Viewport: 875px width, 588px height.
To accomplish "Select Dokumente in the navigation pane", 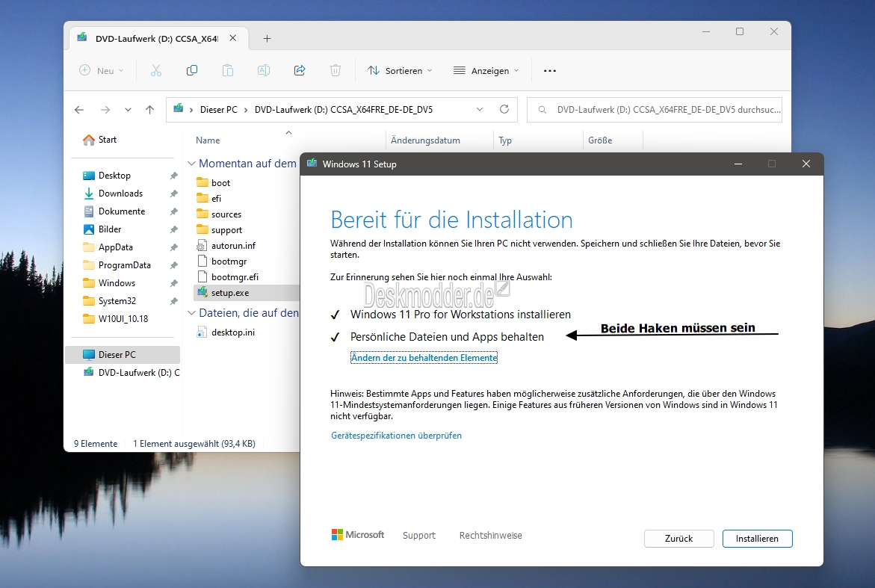I will (122, 211).
